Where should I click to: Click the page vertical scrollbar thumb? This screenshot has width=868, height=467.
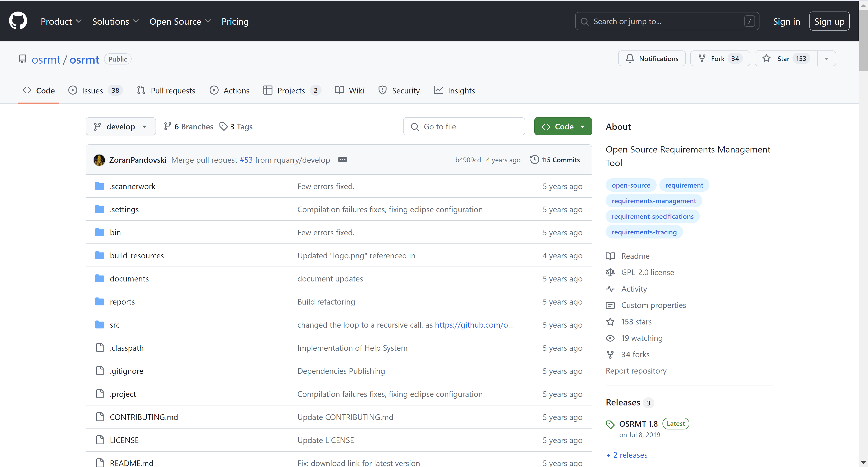point(863,41)
